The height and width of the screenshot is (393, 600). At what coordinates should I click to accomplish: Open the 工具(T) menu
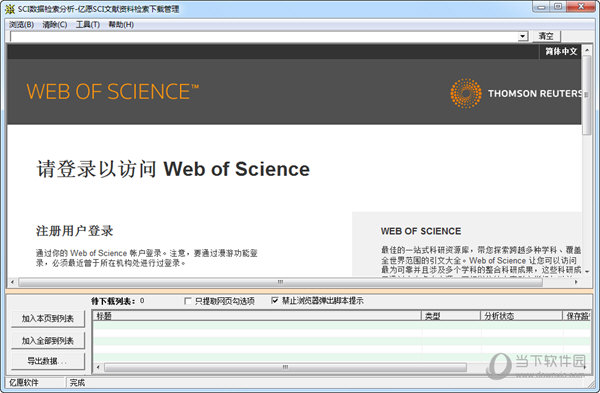click(88, 24)
